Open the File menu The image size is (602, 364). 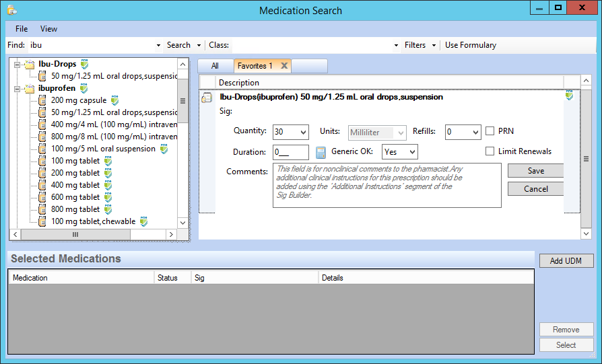coord(22,29)
